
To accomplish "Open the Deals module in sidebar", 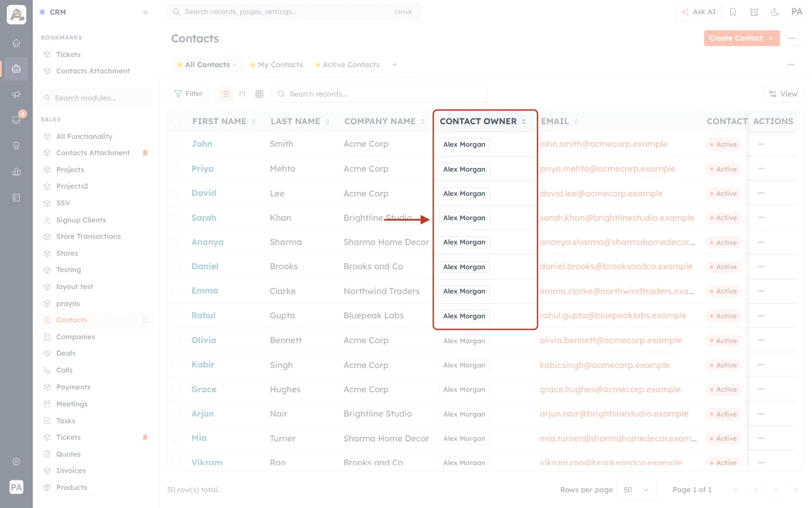I will pyautogui.click(x=66, y=353).
